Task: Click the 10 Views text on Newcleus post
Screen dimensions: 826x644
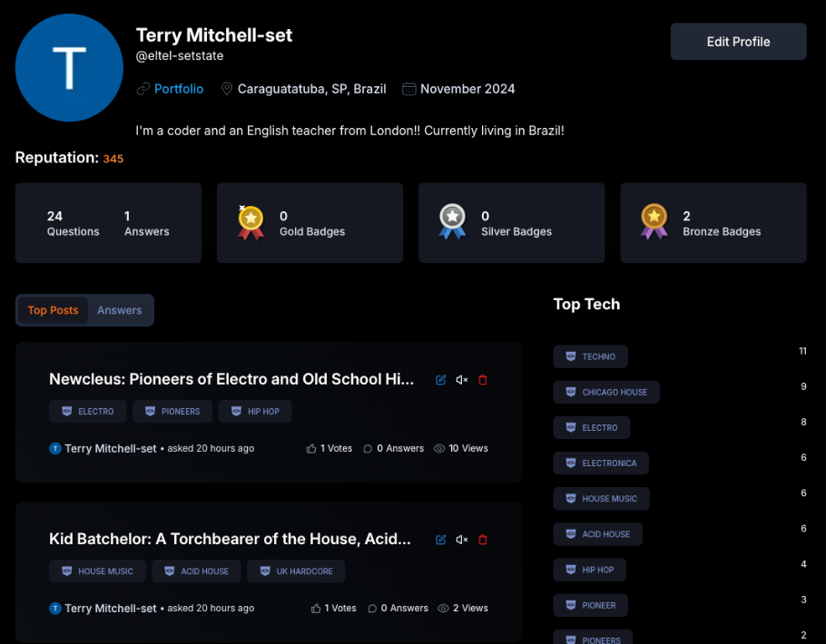Action: tap(468, 449)
